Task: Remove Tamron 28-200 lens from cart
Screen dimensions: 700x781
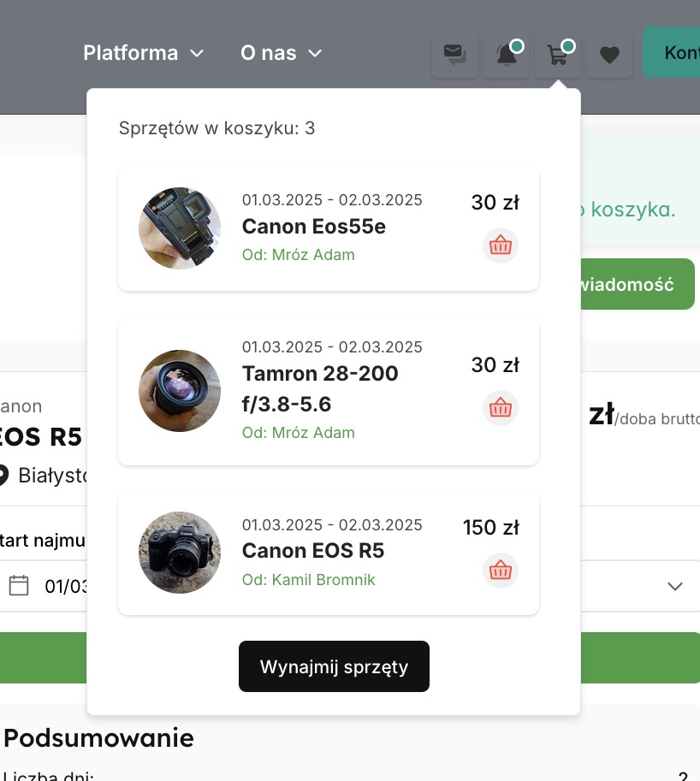Action: [501, 408]
